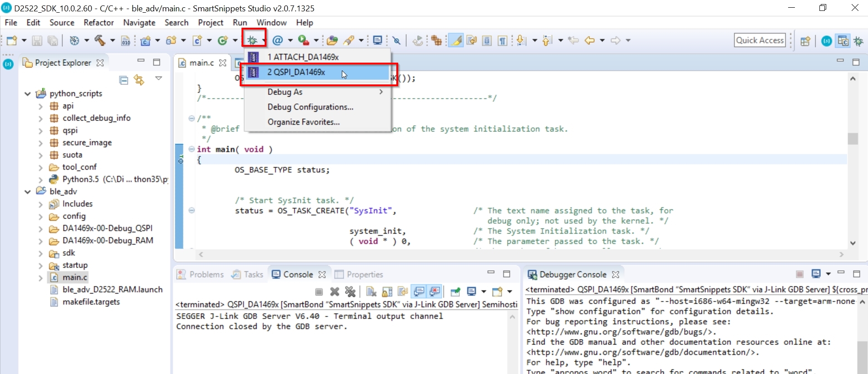Click Collapse All in Project Explorer
This screenshot has height=374, width=868.
click(123, 80)
